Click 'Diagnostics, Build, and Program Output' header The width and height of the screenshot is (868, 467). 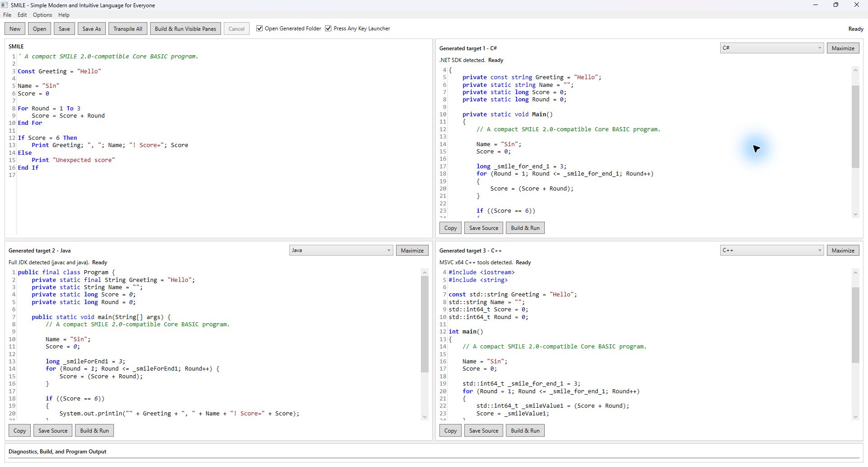(x=57, y=452)
